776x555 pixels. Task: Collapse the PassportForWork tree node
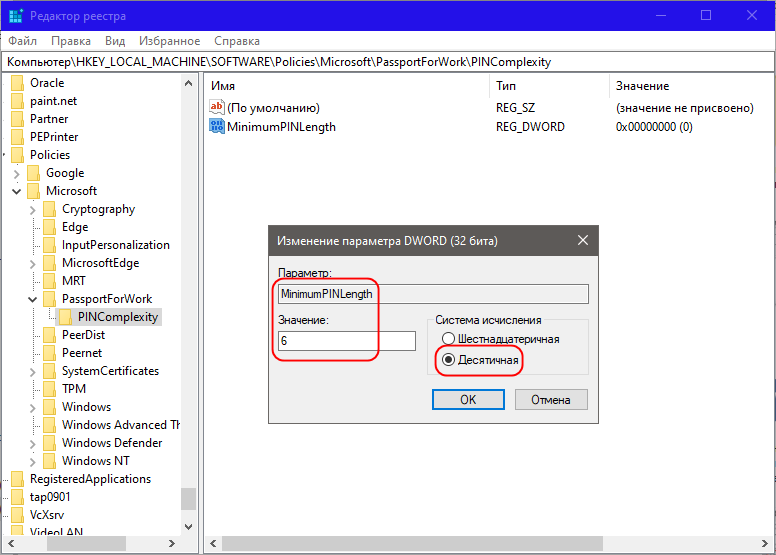[x=33, y=299]
